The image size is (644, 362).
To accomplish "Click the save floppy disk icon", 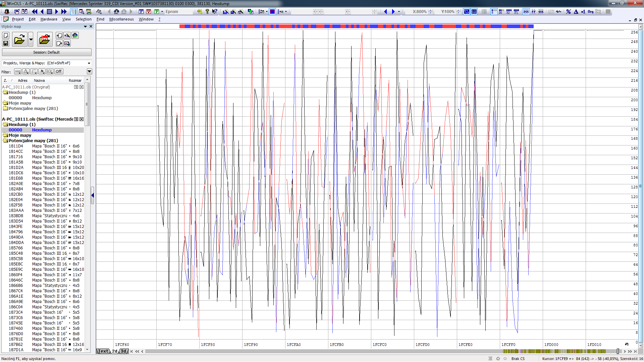I will point(6,43).
